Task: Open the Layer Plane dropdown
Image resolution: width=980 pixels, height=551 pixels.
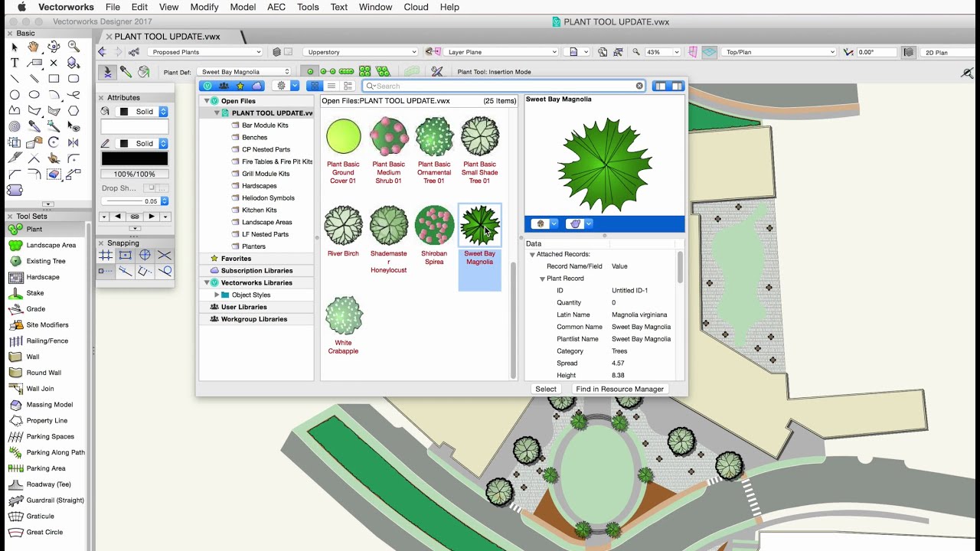Action: [x=501, y=52]
